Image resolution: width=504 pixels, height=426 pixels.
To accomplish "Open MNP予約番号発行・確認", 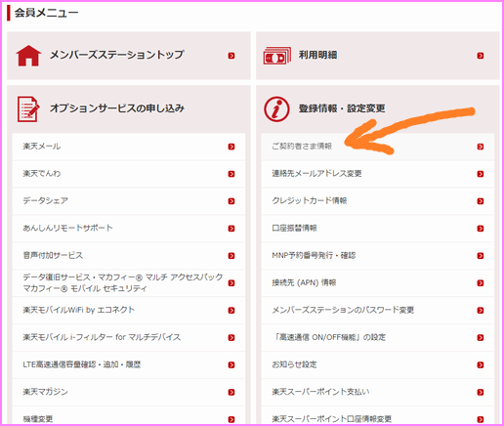I will 378,256.
